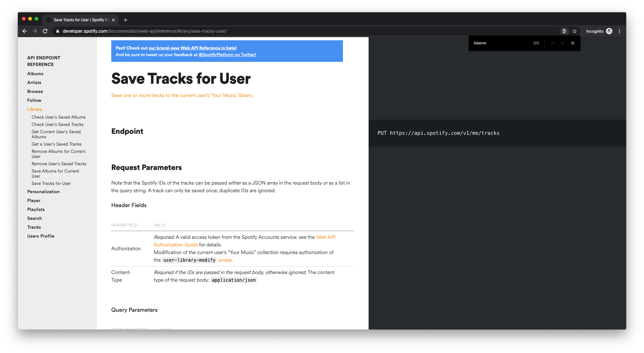
Task: Open Get Current User's Saved Albums reference
Action: pyautogui.click(x=56, y=134)
